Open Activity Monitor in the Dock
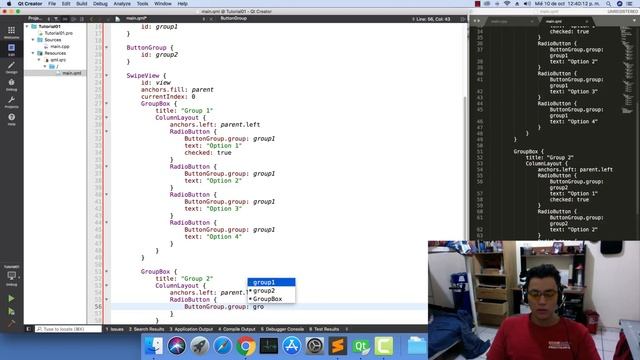This screenshot has height=360, width=640. point(269,346)
